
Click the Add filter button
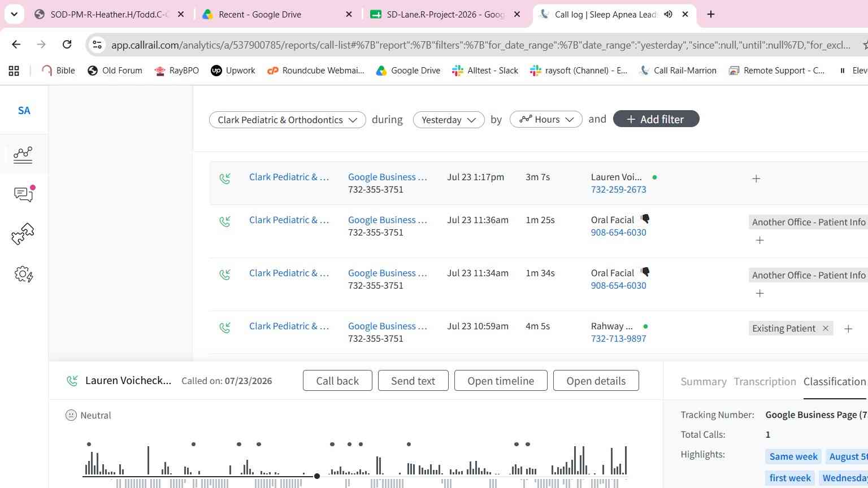pos(656,119)
